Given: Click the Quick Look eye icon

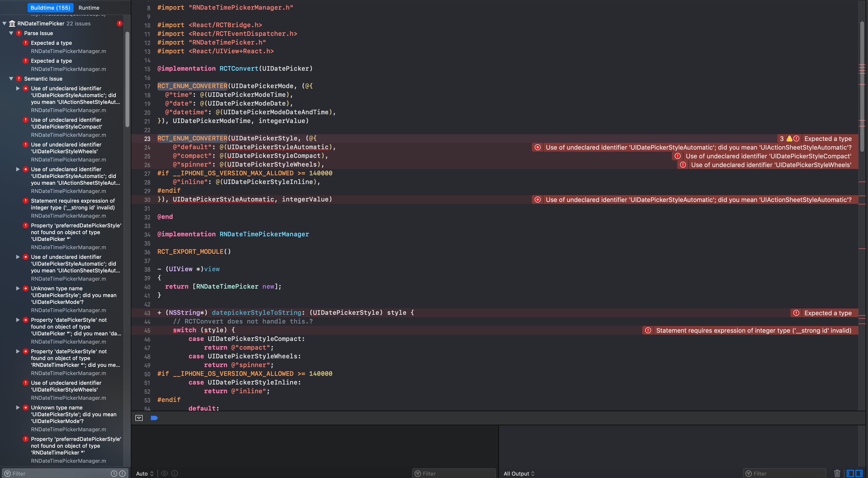Looking at the screenshot, I should tap(164, 474).
